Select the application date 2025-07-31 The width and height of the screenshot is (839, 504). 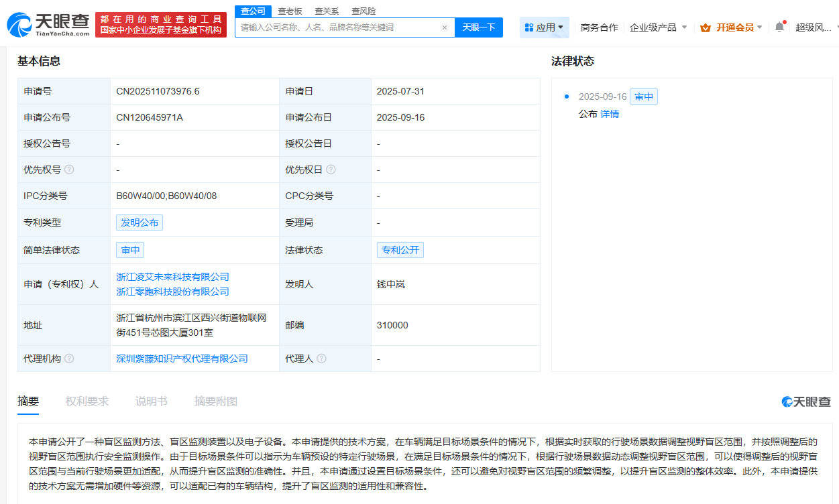(x=400, y=91)
